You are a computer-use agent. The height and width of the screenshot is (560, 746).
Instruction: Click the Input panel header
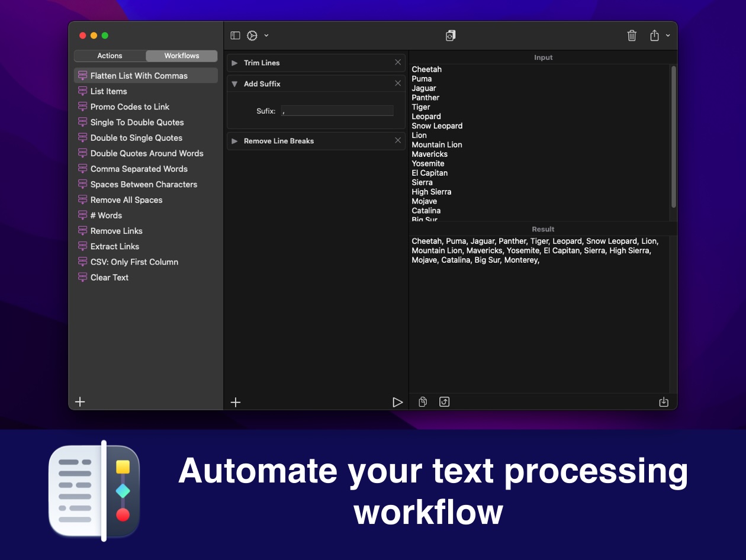click(543, 57)
